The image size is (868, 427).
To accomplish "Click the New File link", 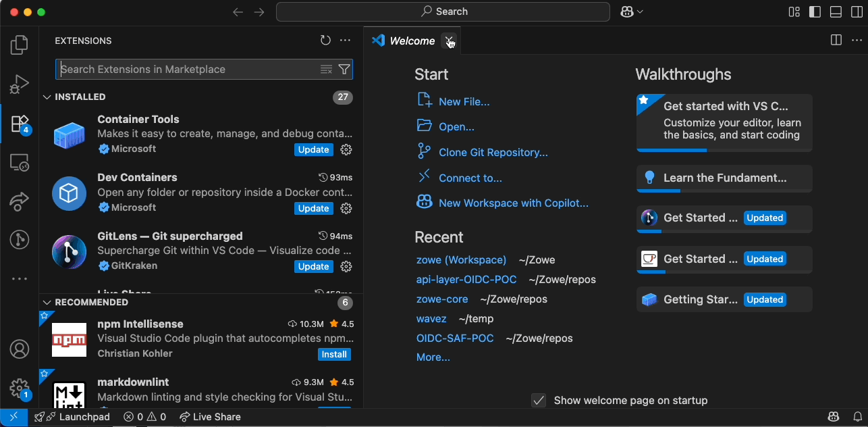I will (464, 101).
